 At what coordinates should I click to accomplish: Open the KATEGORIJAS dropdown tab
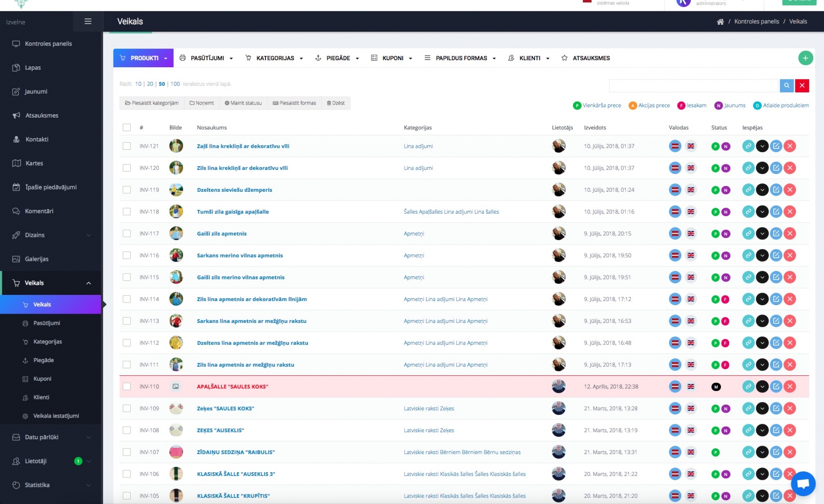pyautogui.click(x=274, y=58)
